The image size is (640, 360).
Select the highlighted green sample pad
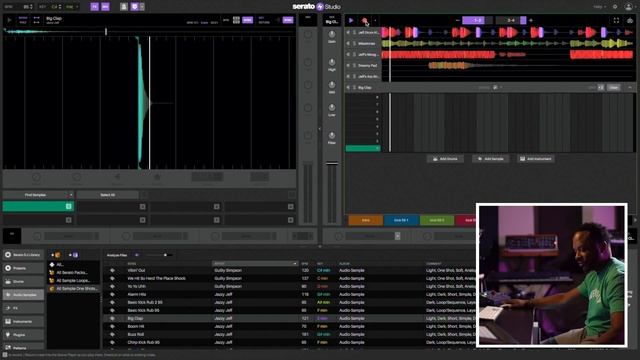pyautogui.click(x=38, y=207)
